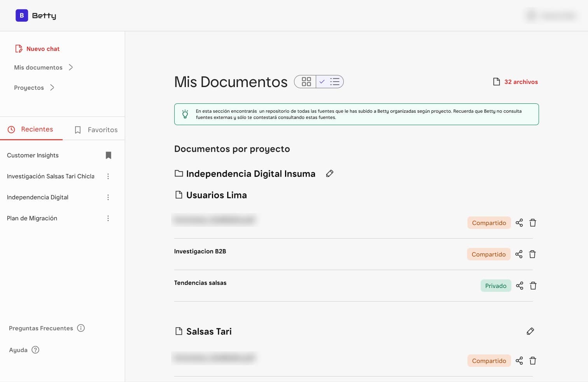Delete the first blurred Usuarios Lima document
The height and width of the screenshot is (382, 588).
533,223
